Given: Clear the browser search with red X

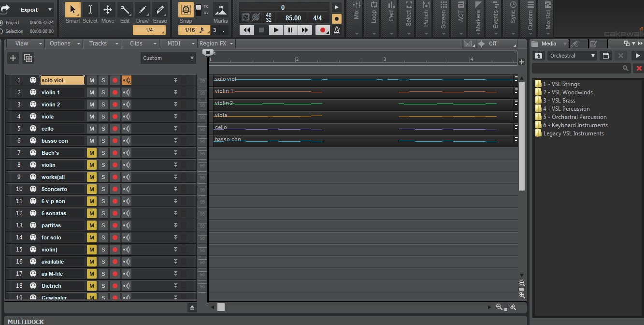Looking at the screenshot, I should coord(639,68).
